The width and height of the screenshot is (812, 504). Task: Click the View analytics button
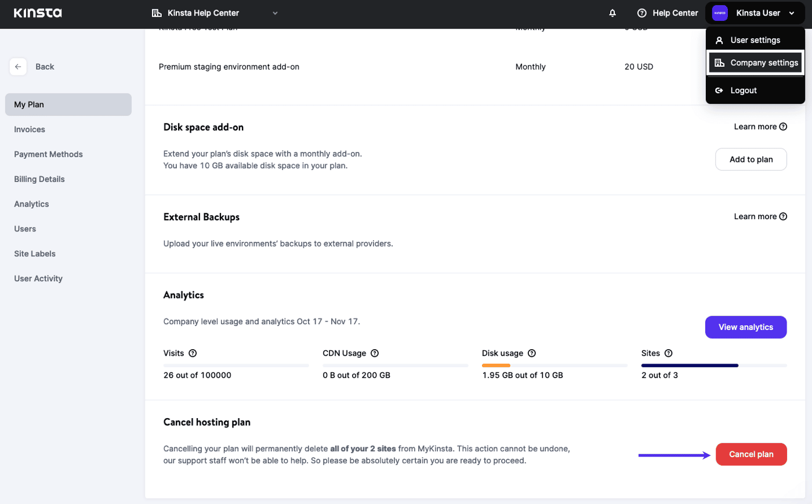coord(746,327)
